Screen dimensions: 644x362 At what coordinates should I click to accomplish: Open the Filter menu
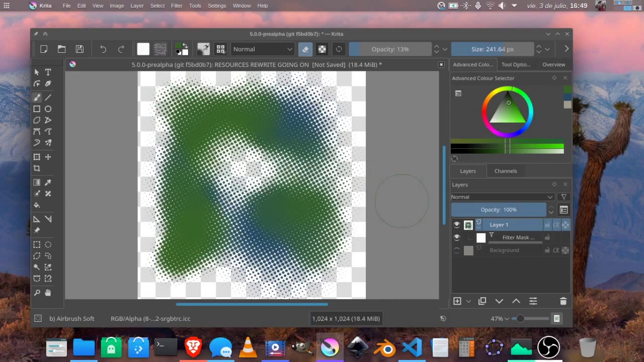click(x=177, y=6)
